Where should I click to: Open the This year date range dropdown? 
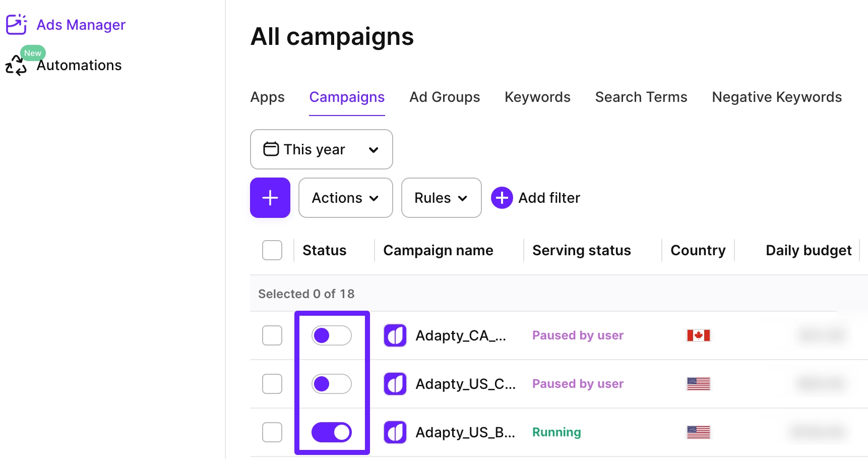coord(321,149)
